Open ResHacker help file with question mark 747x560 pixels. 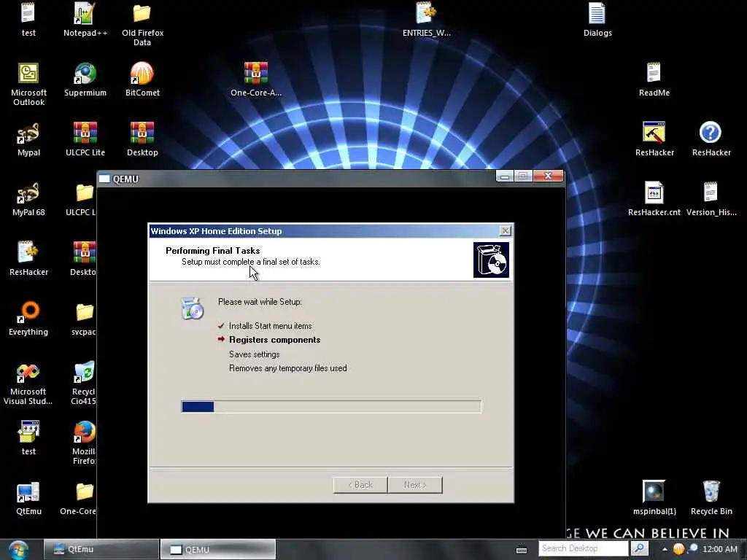(711, 139)
